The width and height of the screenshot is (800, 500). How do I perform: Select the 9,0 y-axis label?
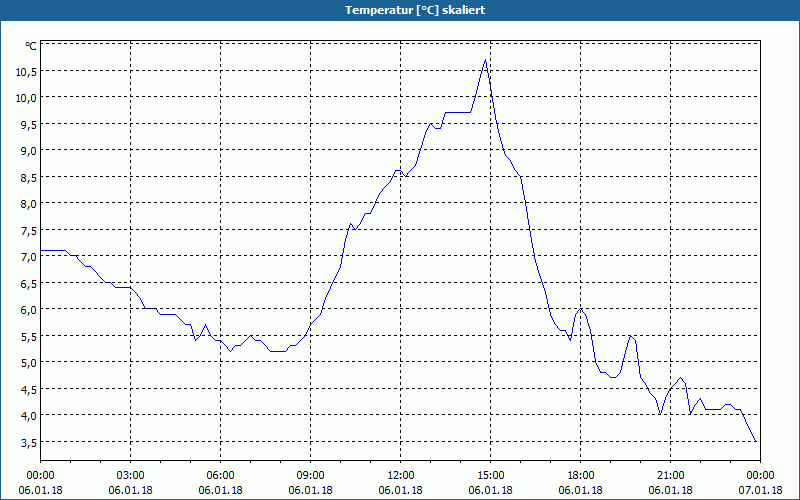[29, 151]
